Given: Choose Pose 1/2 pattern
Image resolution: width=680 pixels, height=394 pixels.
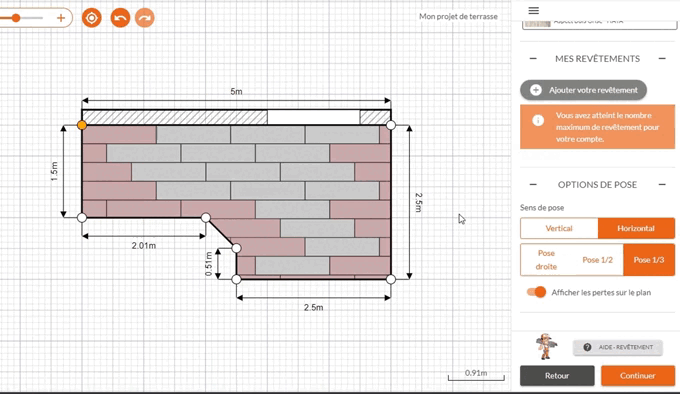Looking at the screenshot, I should coord(598,260).
